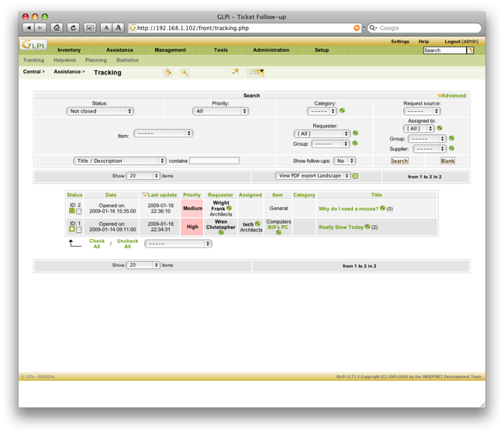Open the Item dropdown
Viewport: 504px width, 433px height.
pyautogui.click(x=164, y=133)
